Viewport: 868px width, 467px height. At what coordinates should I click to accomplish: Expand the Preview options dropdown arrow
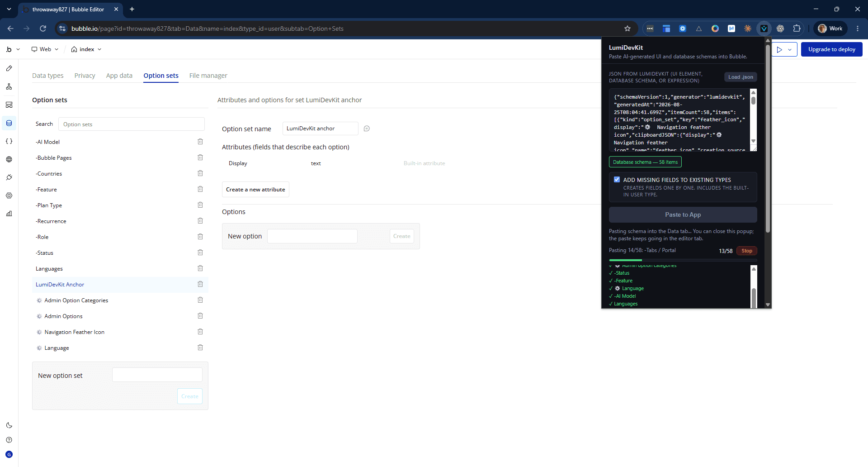pos(790,49)
